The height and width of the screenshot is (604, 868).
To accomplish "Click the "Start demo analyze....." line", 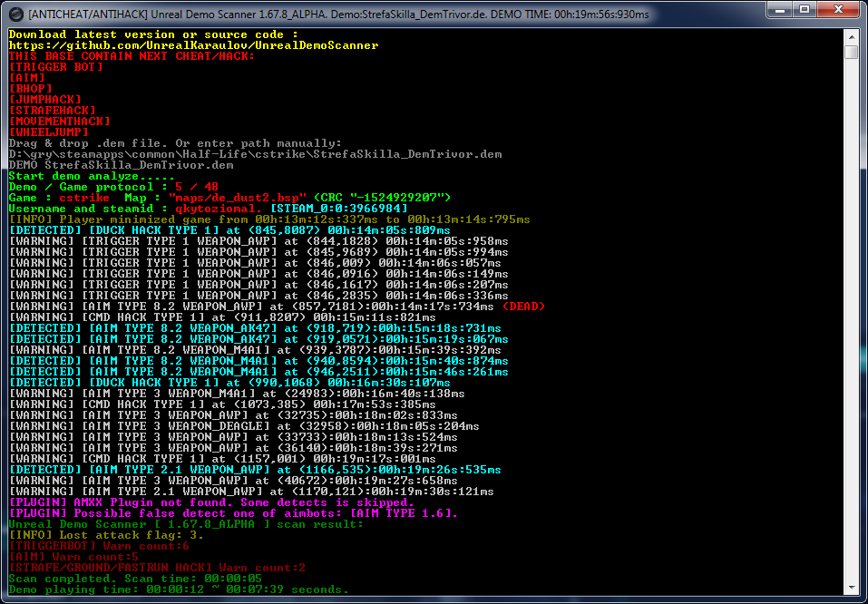I will [92, 176].
